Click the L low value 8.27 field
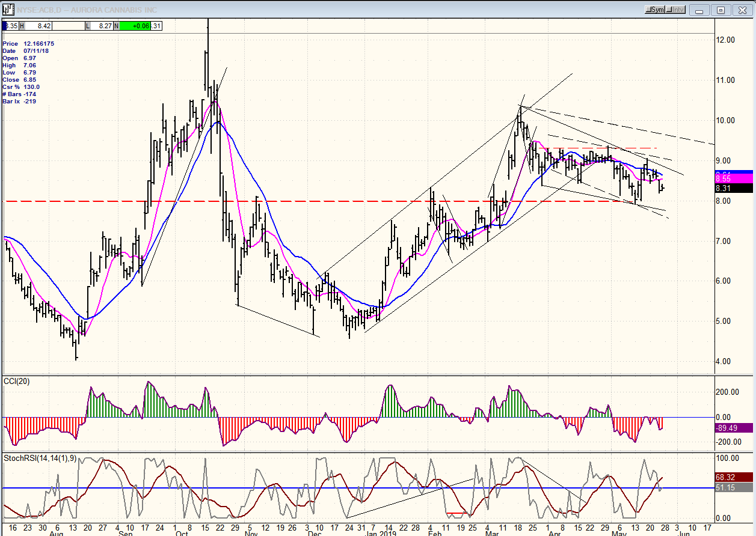 point(105,26)
